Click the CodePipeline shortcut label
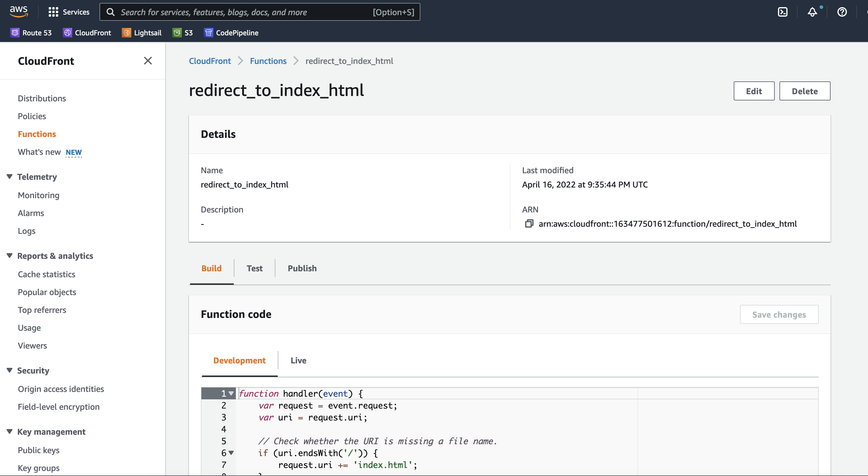Screen dimensions: 868x476 point(237,33)
